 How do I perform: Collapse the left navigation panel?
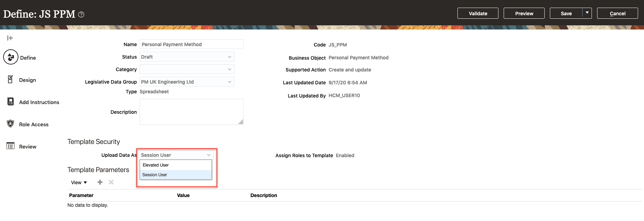point(10,38)
